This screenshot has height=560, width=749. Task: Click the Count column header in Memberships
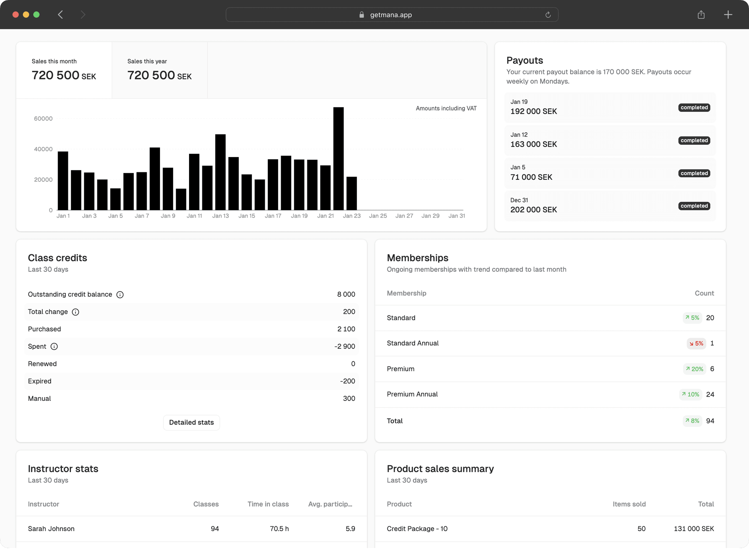coord(704,293)
